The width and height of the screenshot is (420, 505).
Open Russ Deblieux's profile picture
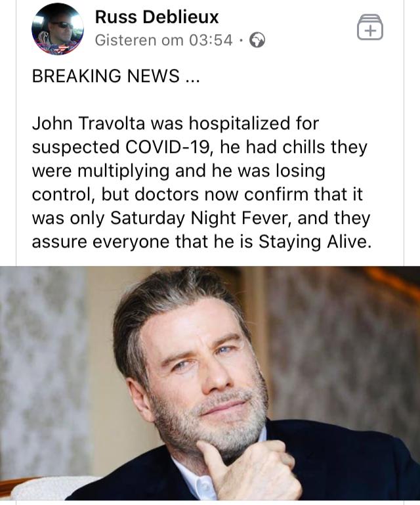point(58,30)
